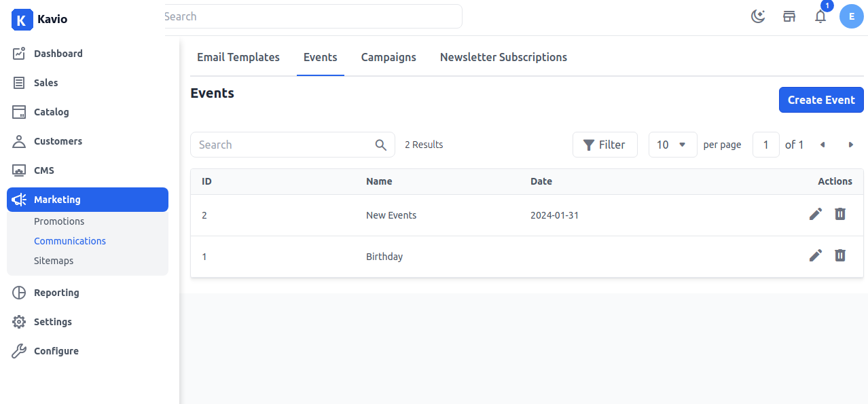
Task: Click the magnifier icon in events search
Action: 381,145
